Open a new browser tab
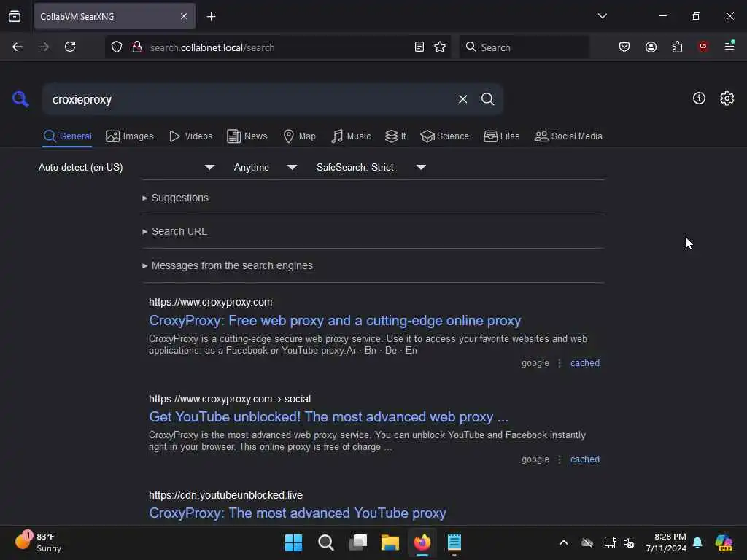 click(211, 17)
